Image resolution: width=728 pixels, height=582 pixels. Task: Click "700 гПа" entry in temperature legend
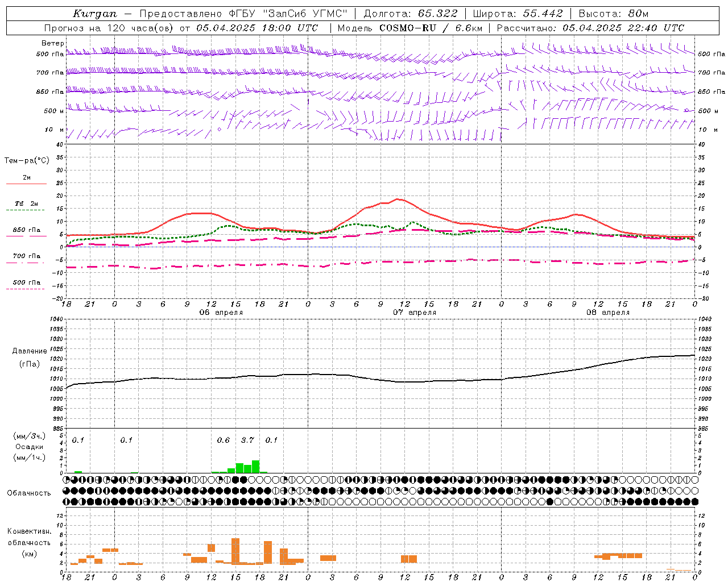27,256
